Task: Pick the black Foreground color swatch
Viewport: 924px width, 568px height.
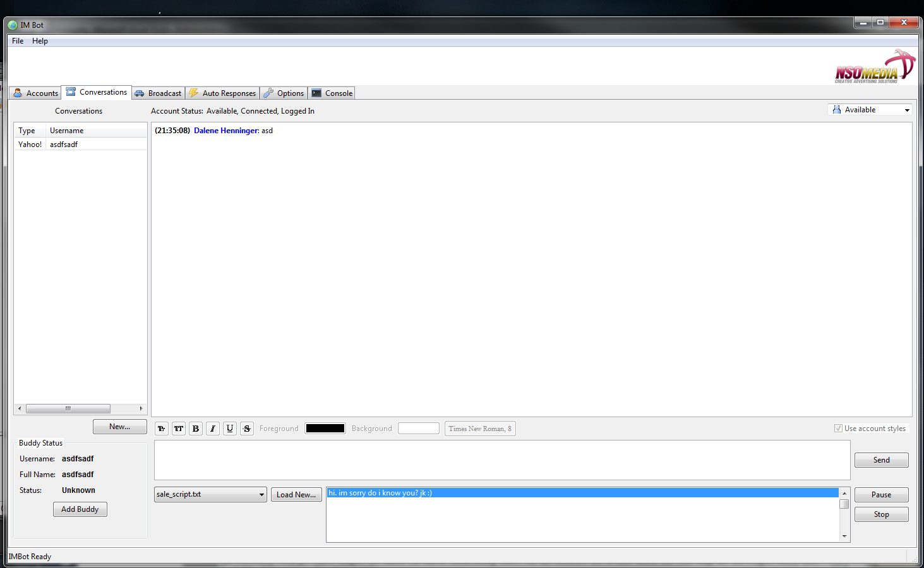Action: pyautogui.click(x=325, y=429)
